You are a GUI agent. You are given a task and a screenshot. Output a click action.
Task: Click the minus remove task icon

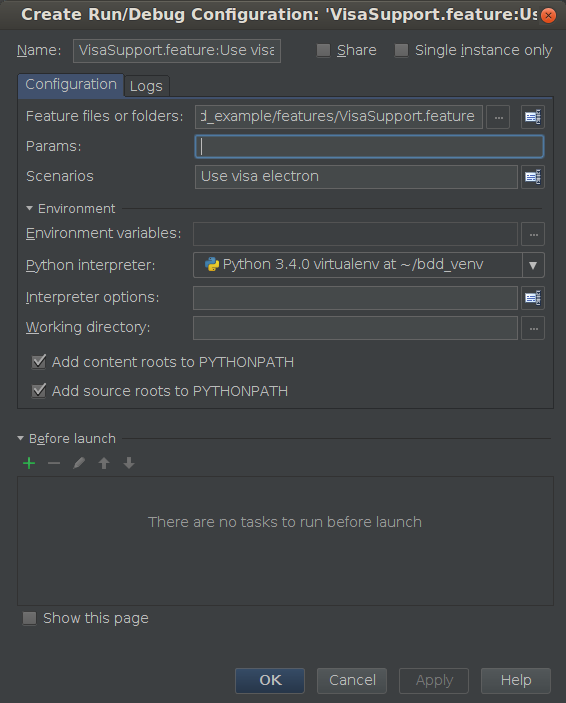[x=54, y=463]
